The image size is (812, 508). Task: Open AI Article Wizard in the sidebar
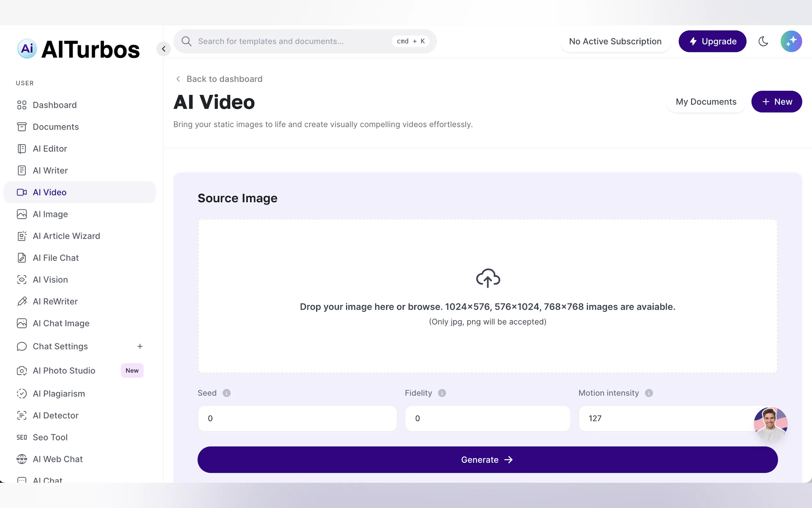[x=66, y=236]
